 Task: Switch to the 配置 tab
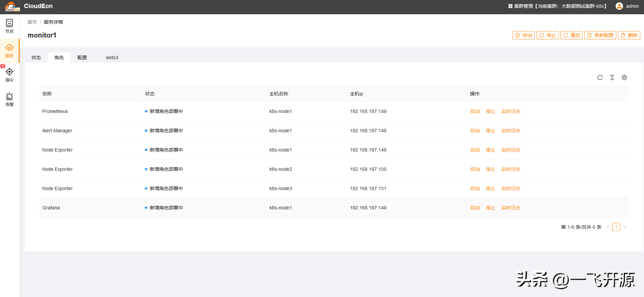(x=82, y=58)
